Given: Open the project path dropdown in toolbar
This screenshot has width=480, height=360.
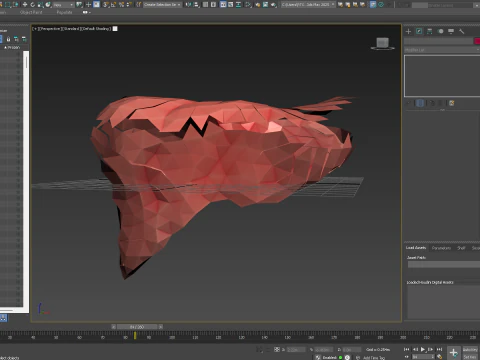Looking at the screenshot, I should [x=308, y=5].
